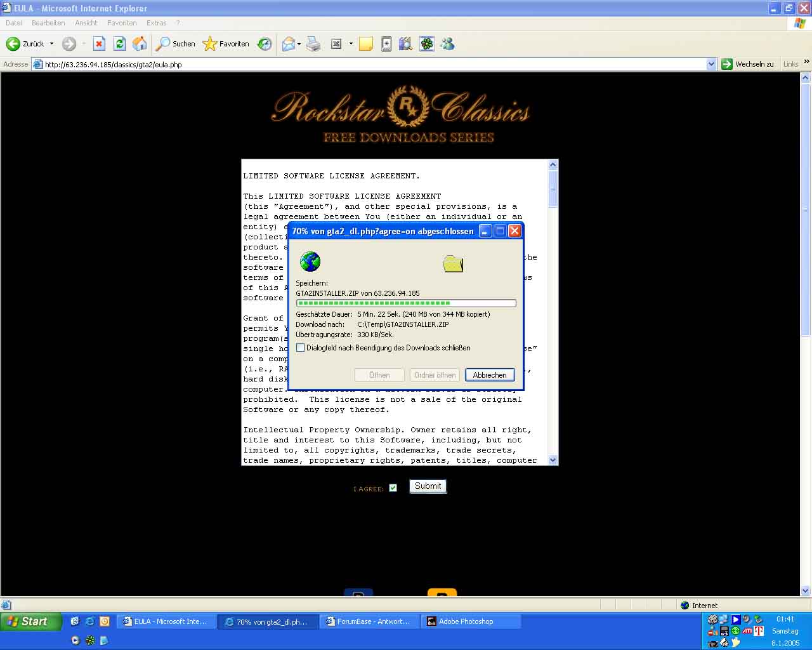Click the disabled Öffnen button
Screen dimensions: 812x650
pyautogui.click(x=379, y=375)
